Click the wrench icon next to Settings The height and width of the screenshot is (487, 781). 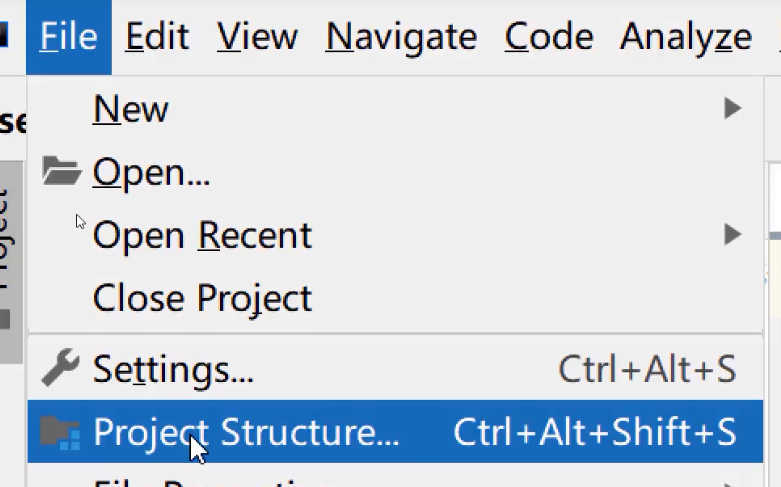click(x=60, y=369)
